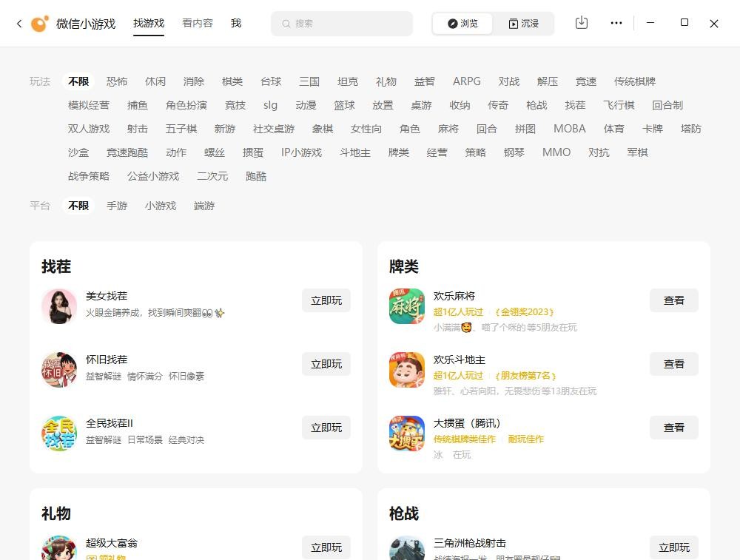Open the 美女找茬 game title
The image size is (740, 560).
coord(107,296)
